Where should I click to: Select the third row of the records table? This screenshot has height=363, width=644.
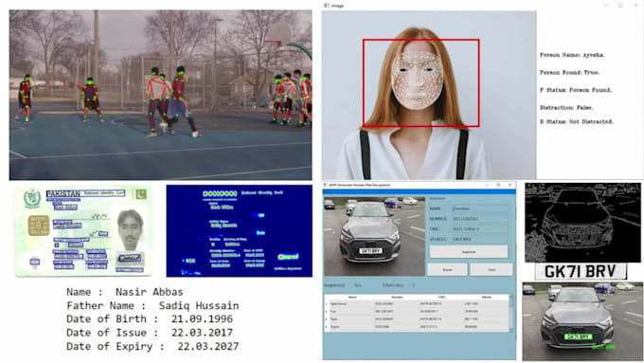point(417,319)
